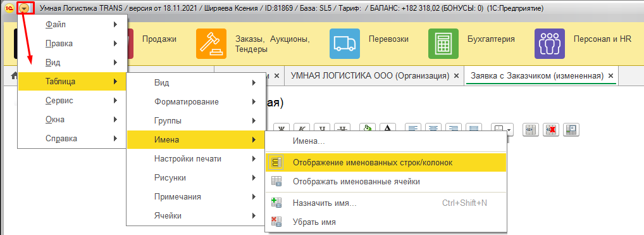Toggle Отображение именованных строк/колонок

386,163
